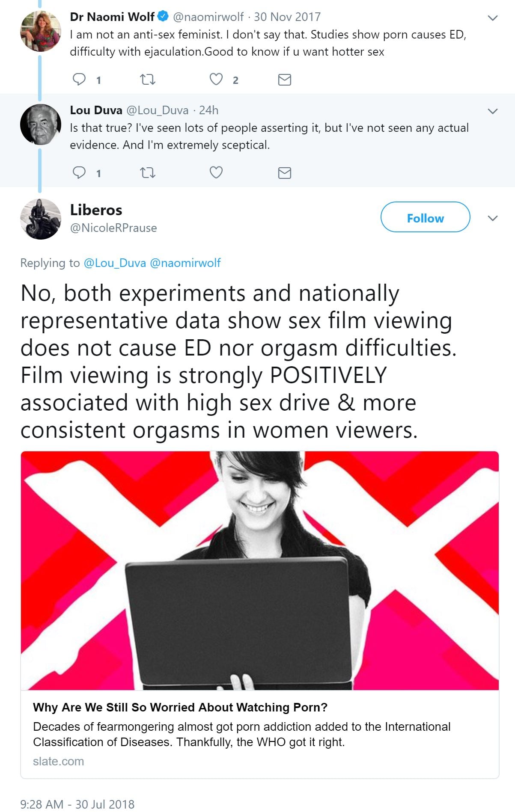The image size is (515, 812).
Task: Open the Slate article preview image
Action: [260, 571]
